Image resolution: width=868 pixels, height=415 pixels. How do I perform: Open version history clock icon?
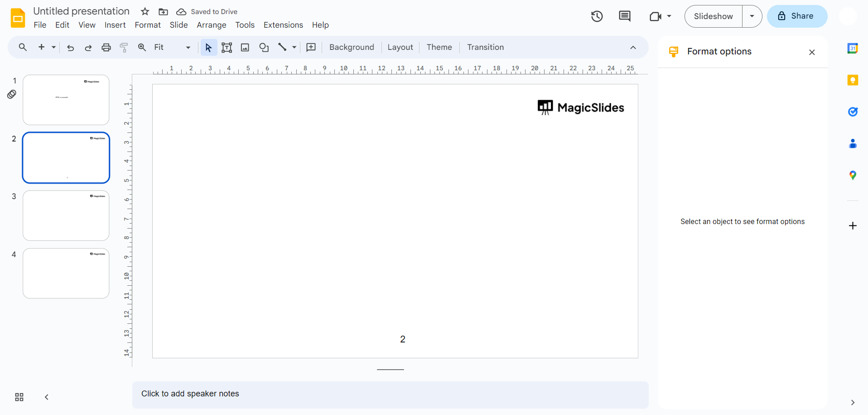(597, 16)
